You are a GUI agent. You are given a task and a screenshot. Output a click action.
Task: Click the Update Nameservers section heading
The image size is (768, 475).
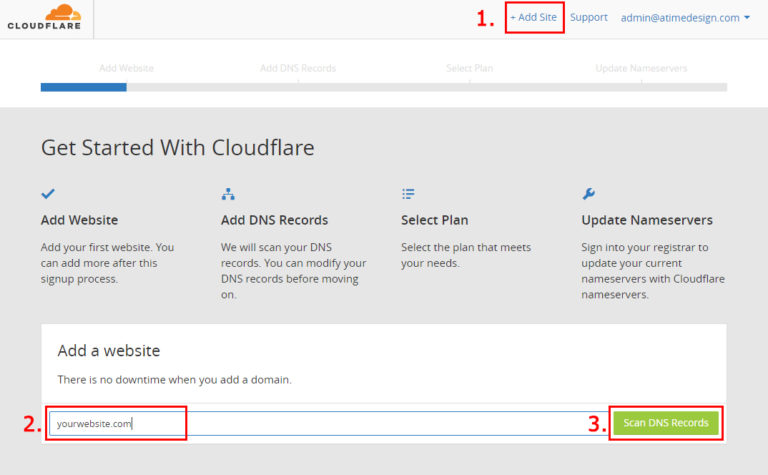[x=647, y=220]
